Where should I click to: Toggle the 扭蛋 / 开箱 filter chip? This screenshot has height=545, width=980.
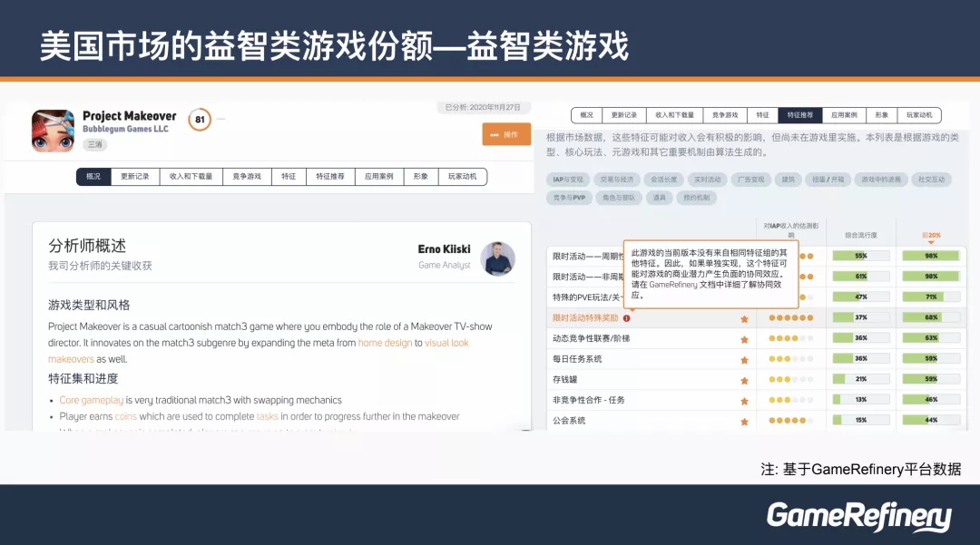(x=828, y=180)
